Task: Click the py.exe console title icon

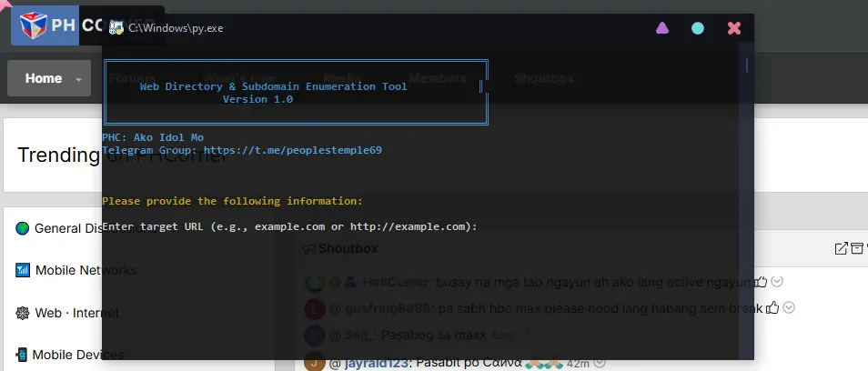Action: pos(116,27)
